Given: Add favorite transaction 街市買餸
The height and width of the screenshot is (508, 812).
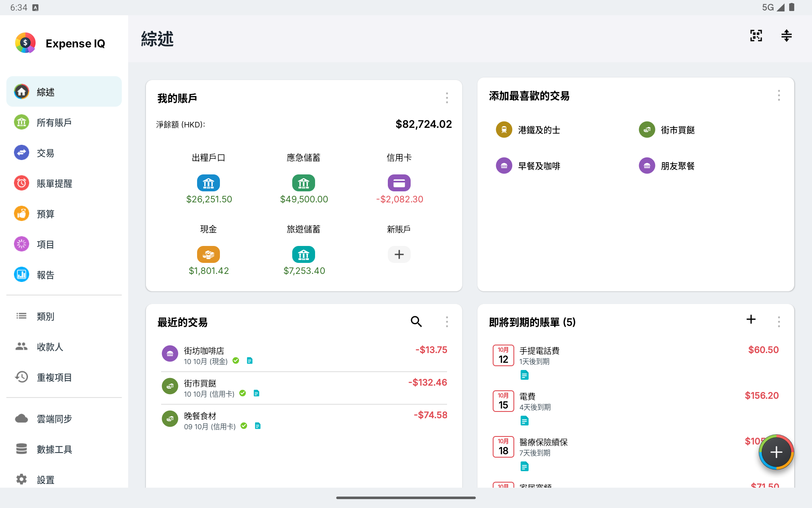Looking at the screenshot, I should (x=667, y=130).
